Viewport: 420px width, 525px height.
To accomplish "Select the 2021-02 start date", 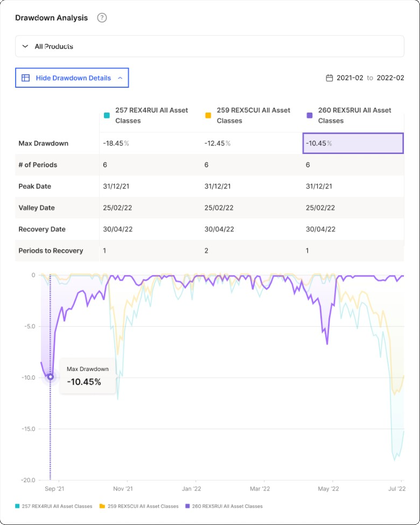I will click(x=350, y=78).
